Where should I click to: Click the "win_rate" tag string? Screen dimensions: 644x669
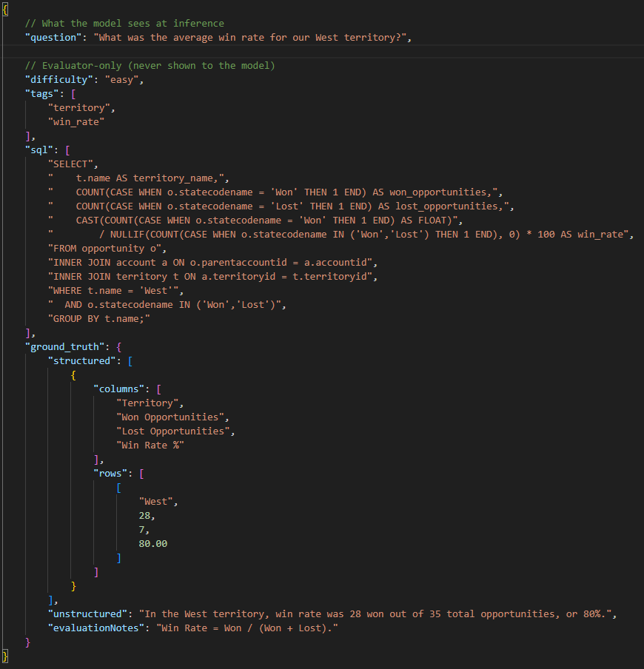pyautogui.click(x=76, y=122)
